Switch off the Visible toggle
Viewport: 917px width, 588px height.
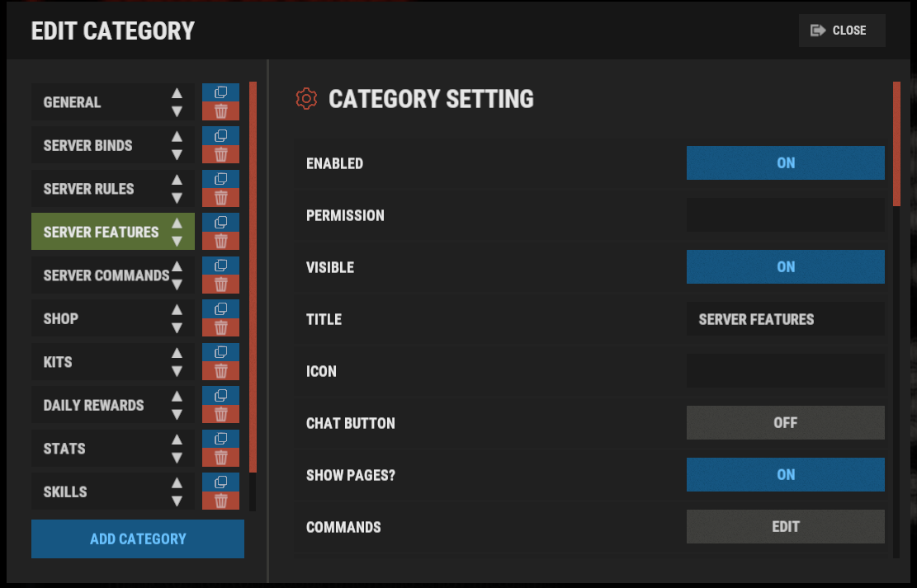point(786,267)
